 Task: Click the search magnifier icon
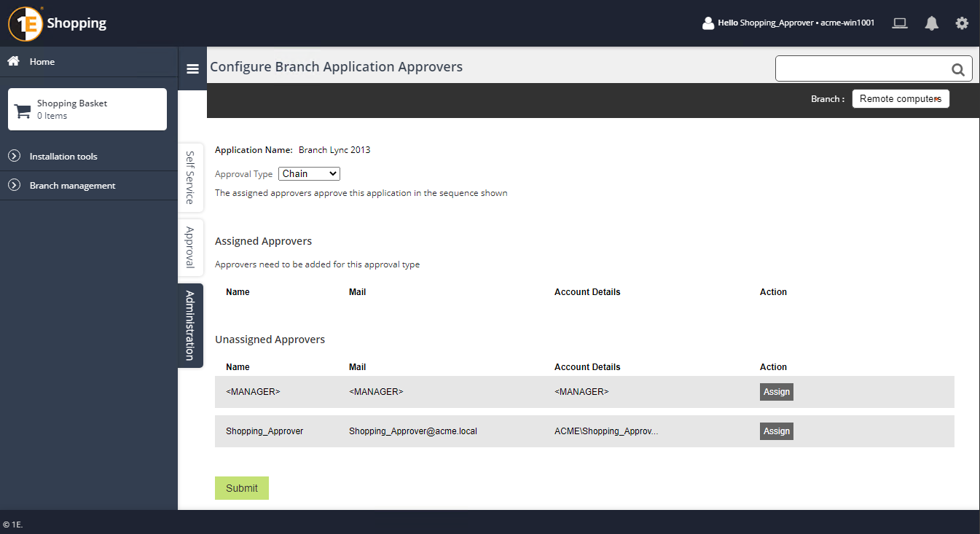tap(958, 70)
